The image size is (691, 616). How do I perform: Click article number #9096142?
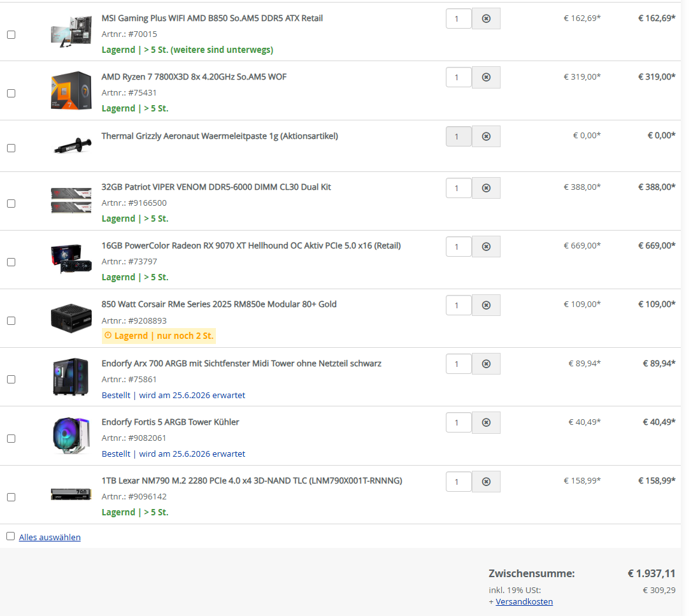tap(147, 496)
